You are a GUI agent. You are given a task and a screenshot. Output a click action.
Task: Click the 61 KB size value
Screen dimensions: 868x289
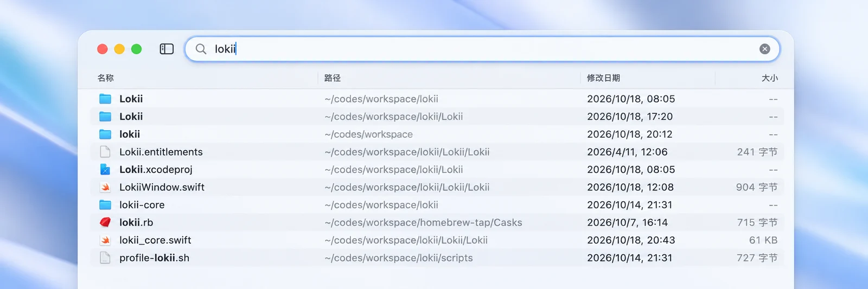(x=763, y=240)
